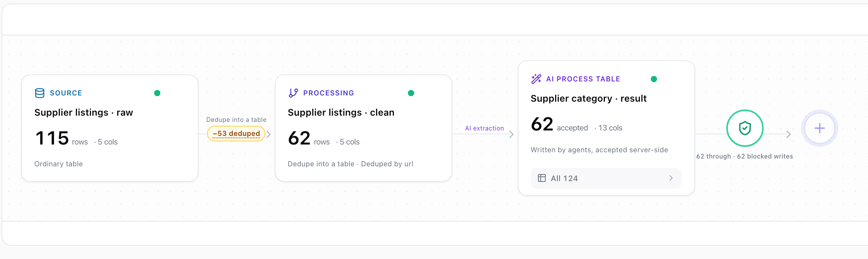Click the AI PROCESS TABLE header label
Image resolution: width=868 pixels, height=259 pixels.
click(583, 79)
